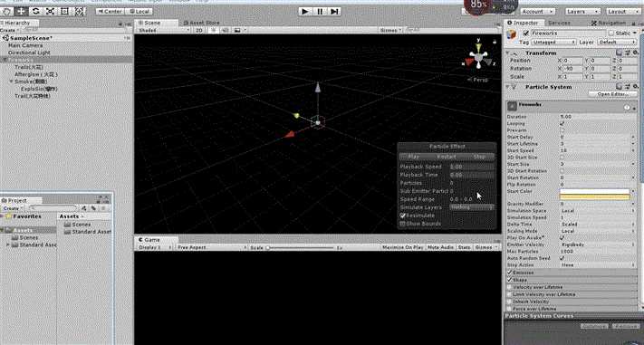Open the Particle System component settings gear
This screenshot has height=345, width=644.
coord(635,87)
